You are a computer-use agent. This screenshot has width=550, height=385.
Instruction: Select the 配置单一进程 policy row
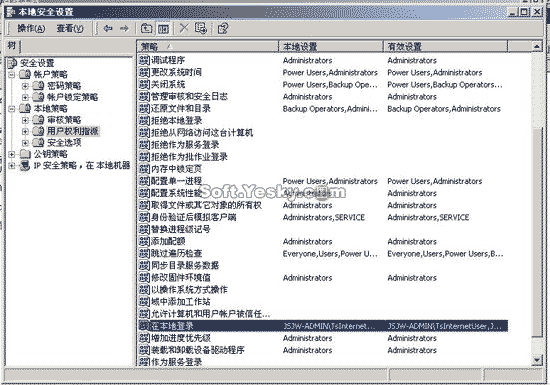click(x=323, y=181)
